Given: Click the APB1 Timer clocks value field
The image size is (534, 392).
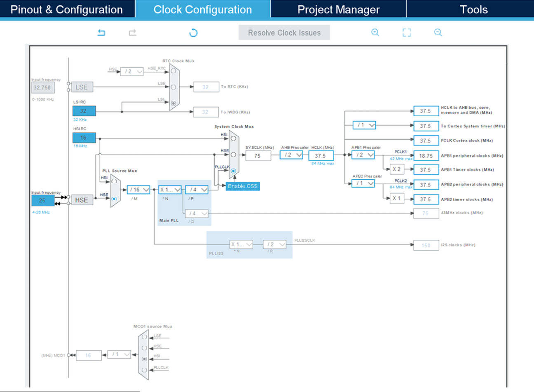Looking at the screenshot, I should coord(426,169).
